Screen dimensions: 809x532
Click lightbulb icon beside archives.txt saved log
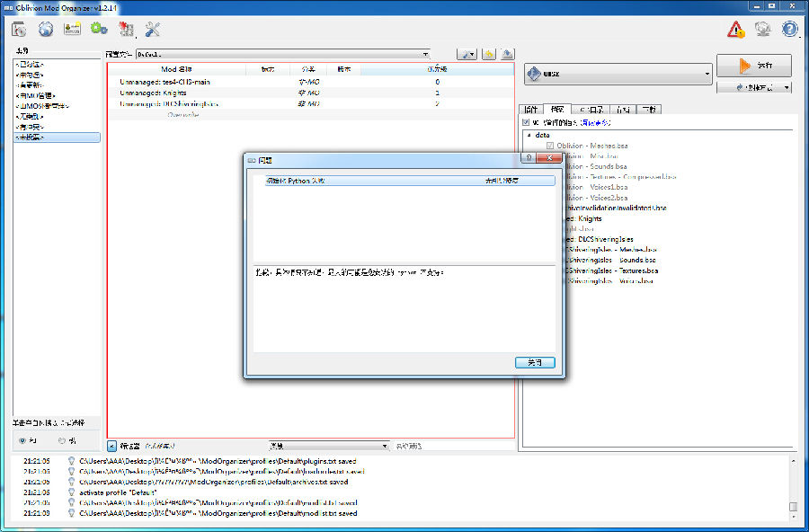click(x=71, y=482)
